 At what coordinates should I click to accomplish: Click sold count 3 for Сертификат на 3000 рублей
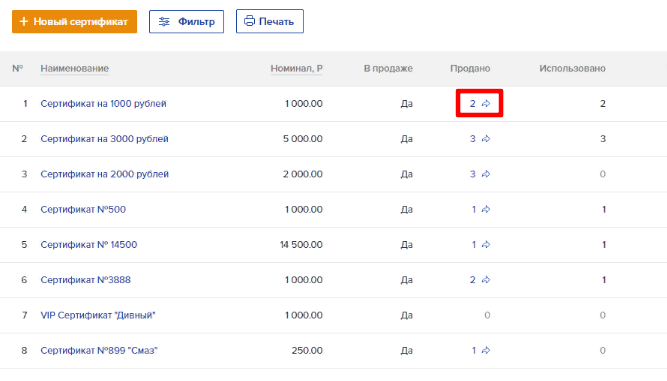point(473,139)
